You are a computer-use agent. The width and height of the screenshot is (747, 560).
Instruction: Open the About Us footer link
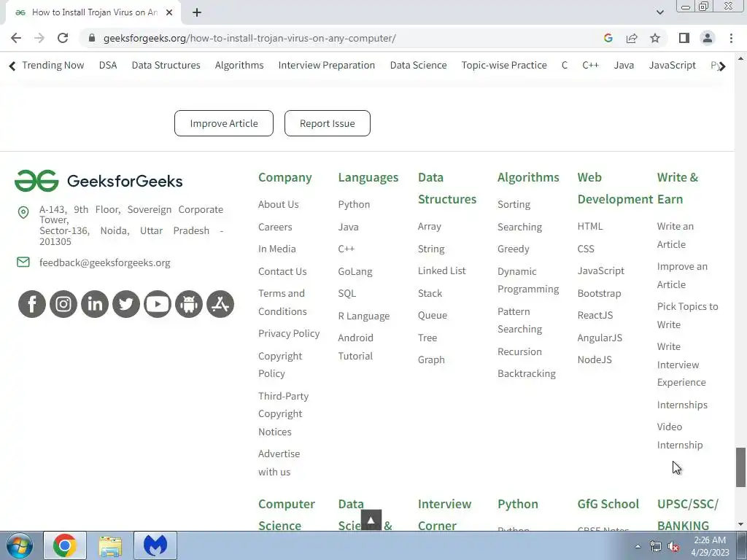click(278, 204)
